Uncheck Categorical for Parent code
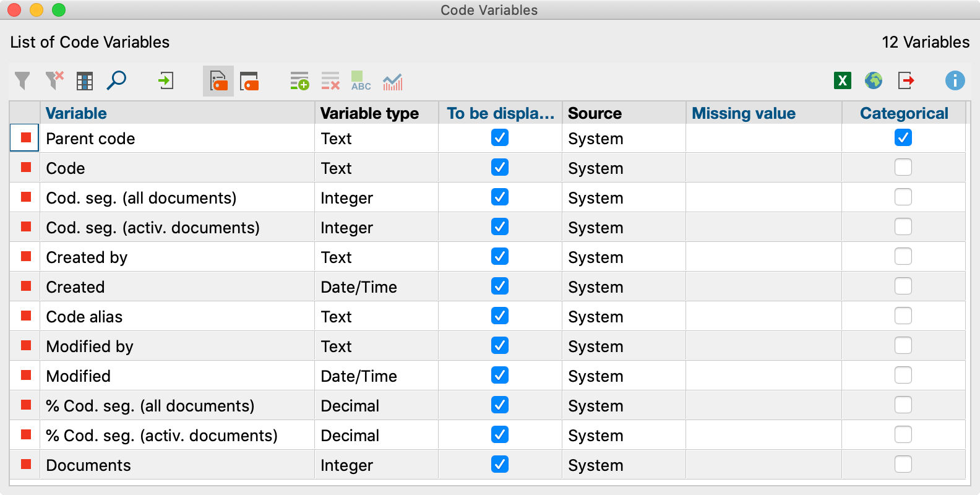 [x=903, y=138]
